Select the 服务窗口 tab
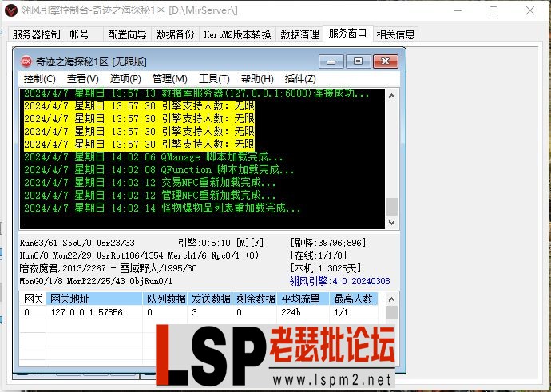 [347, 34]
